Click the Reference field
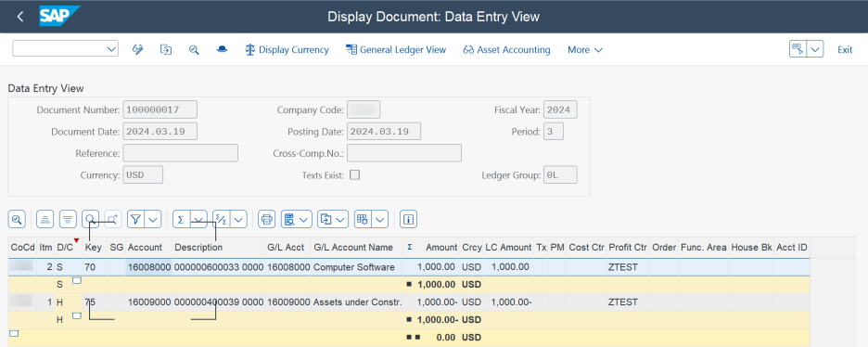This screenshot has height=347, width=868. click(x=181, y=153)
